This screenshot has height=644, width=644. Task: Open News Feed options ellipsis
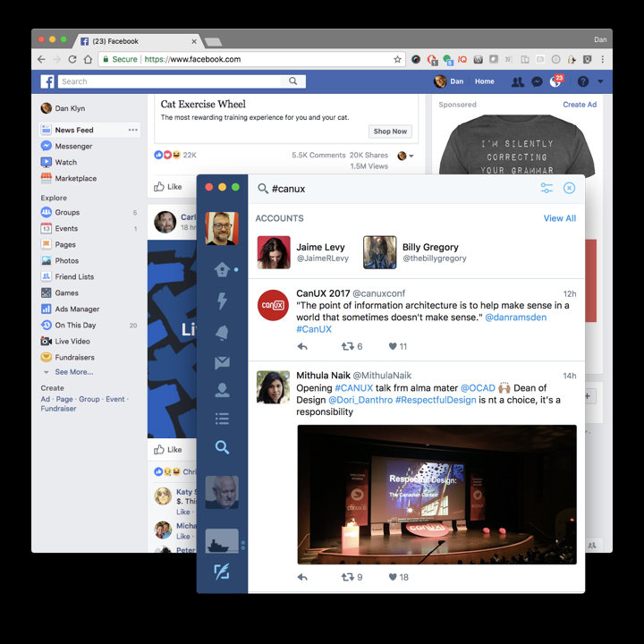click(132, 130)
